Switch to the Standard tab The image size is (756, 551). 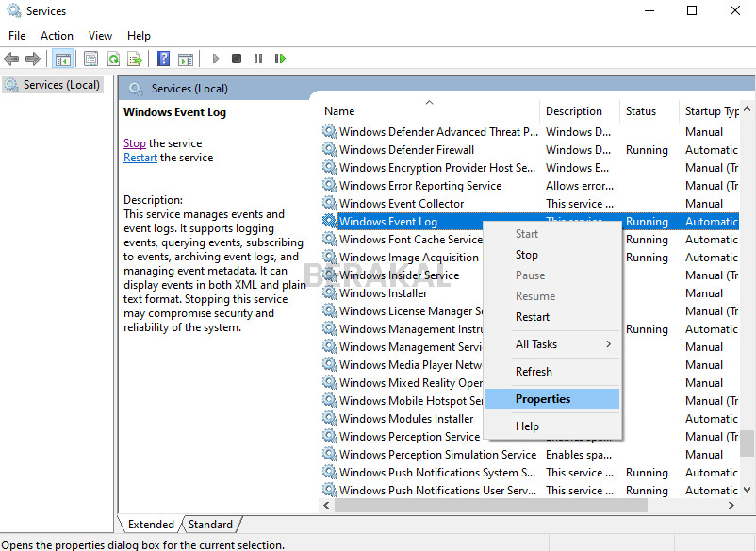[x=210, y=524]
